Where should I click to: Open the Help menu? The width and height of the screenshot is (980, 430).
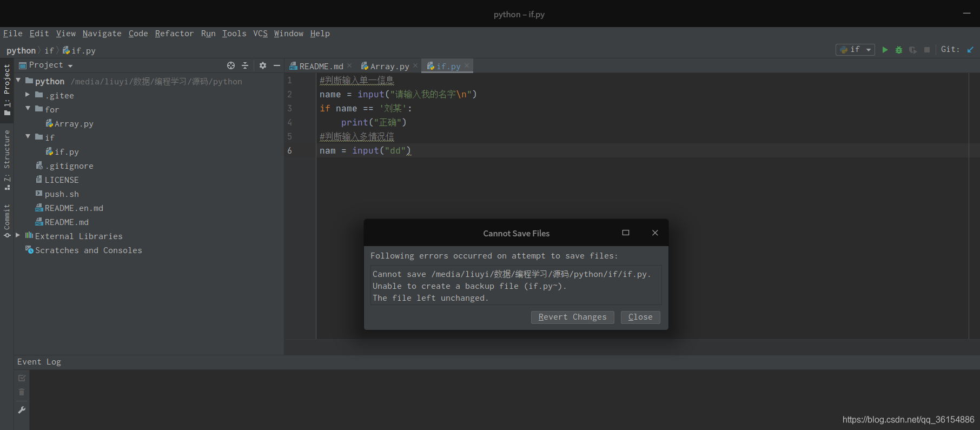320,34
